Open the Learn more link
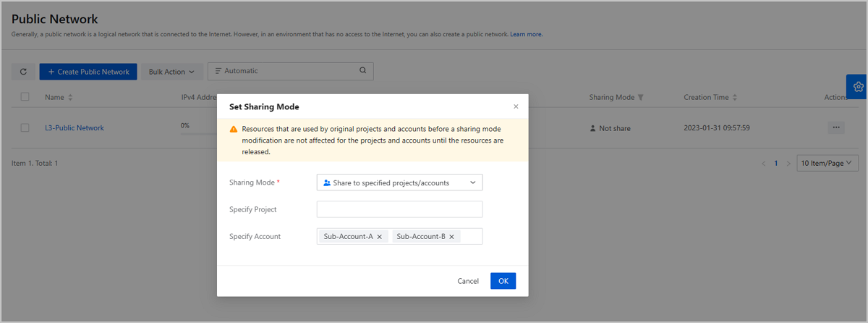Viewport: 868px width, 323px height. pyautogui.click(x=526, y=34)
